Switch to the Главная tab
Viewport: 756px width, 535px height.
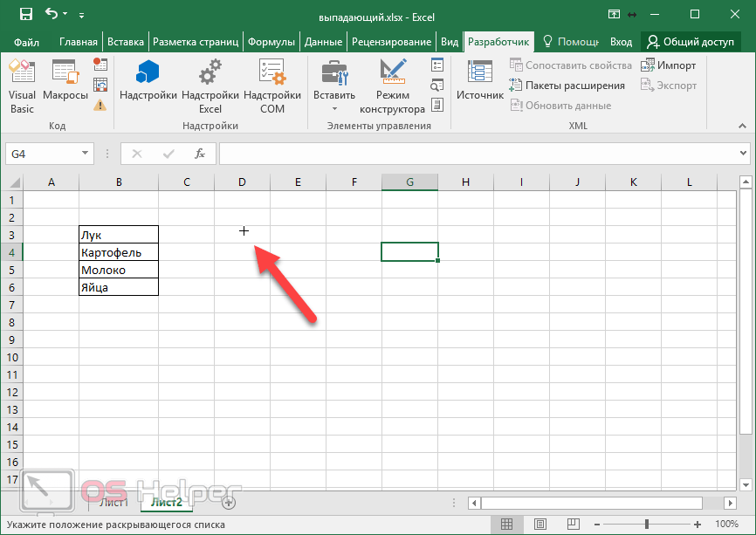point(78,42)
